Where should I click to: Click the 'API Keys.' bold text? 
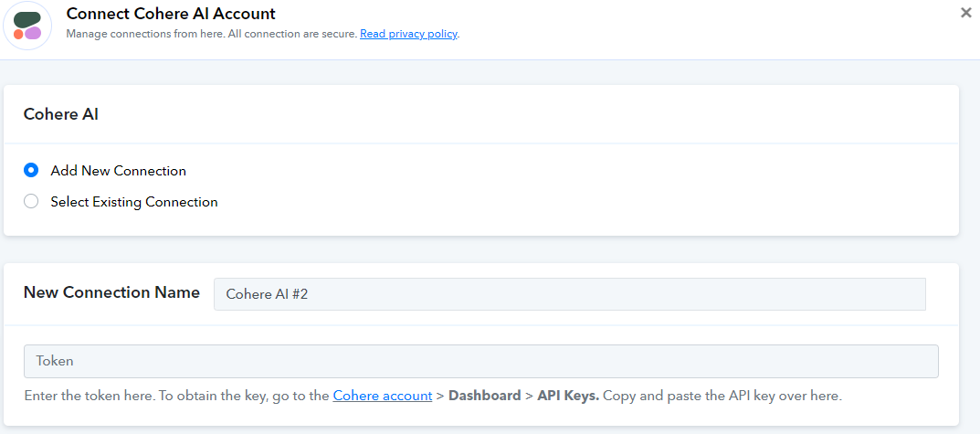(x=568, y=396)
